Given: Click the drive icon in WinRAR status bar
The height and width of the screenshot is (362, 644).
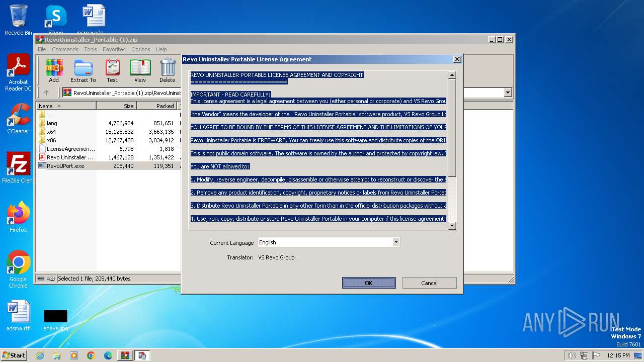Looking at the screenshot, I should click(42, 279).
